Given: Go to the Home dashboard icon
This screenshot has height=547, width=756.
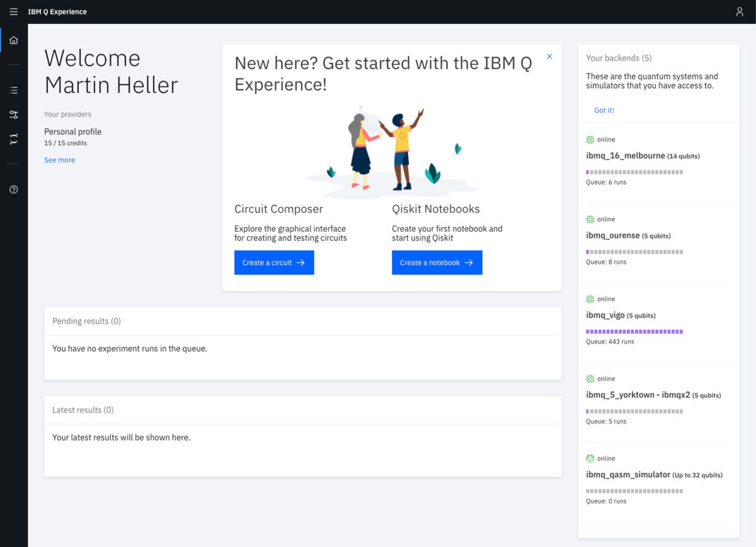Looking at the screenshot, I should pos(14,40).
